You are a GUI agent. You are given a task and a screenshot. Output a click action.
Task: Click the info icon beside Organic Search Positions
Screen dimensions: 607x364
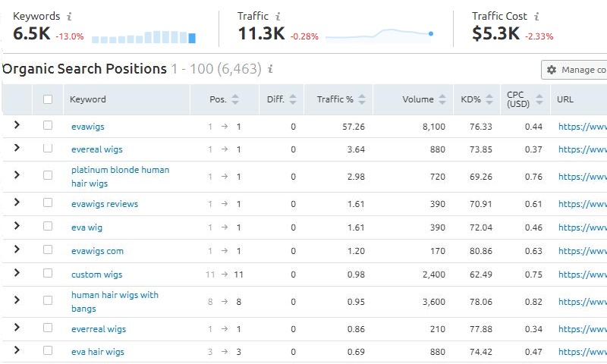(270, 69)
